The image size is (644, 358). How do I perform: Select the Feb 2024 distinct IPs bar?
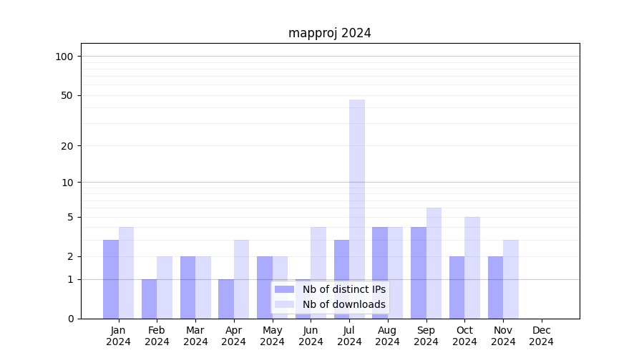[x=150, y=299]
